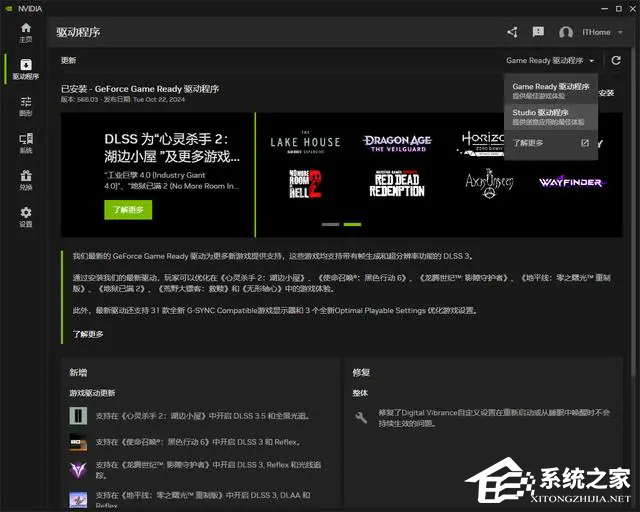This screenshot has height=512, width=640.
Task: Click the green 了解更多 banner button
Action: [128, 209]
